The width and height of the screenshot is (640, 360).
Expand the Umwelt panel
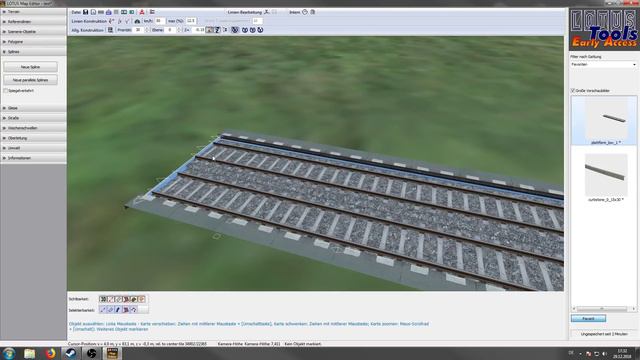click(33, 148)
